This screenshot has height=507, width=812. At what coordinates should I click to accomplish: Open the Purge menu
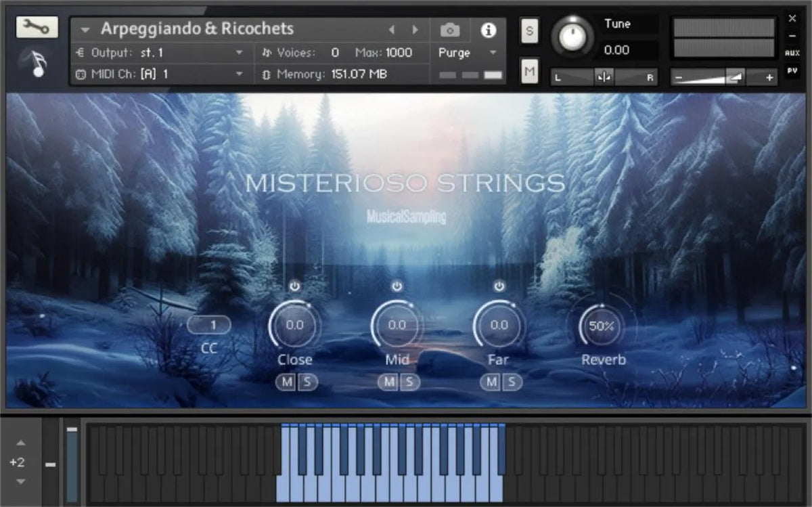(x=452, y=53)
